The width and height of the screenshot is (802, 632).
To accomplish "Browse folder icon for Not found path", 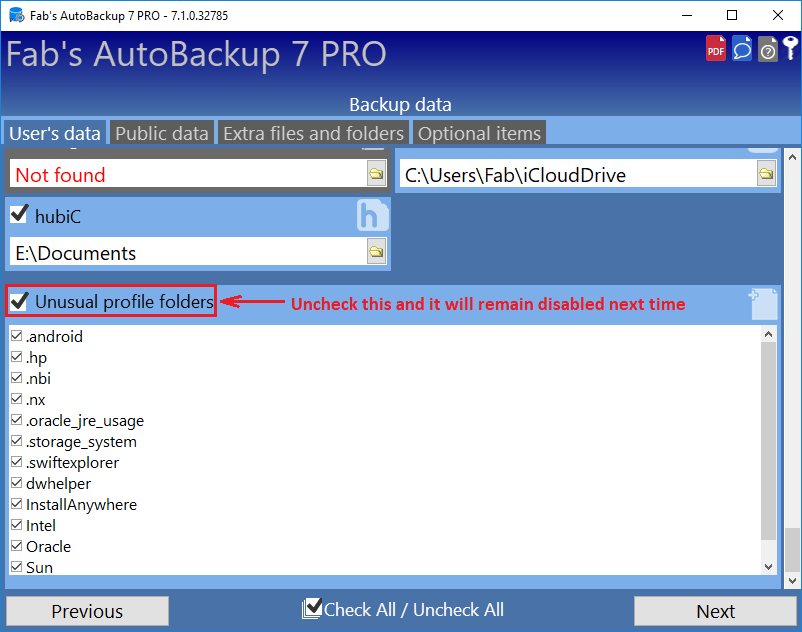I will point(376,173).
